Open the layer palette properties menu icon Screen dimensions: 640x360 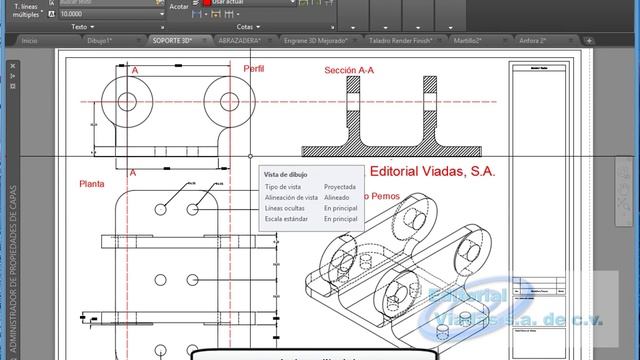coord(13,86)
